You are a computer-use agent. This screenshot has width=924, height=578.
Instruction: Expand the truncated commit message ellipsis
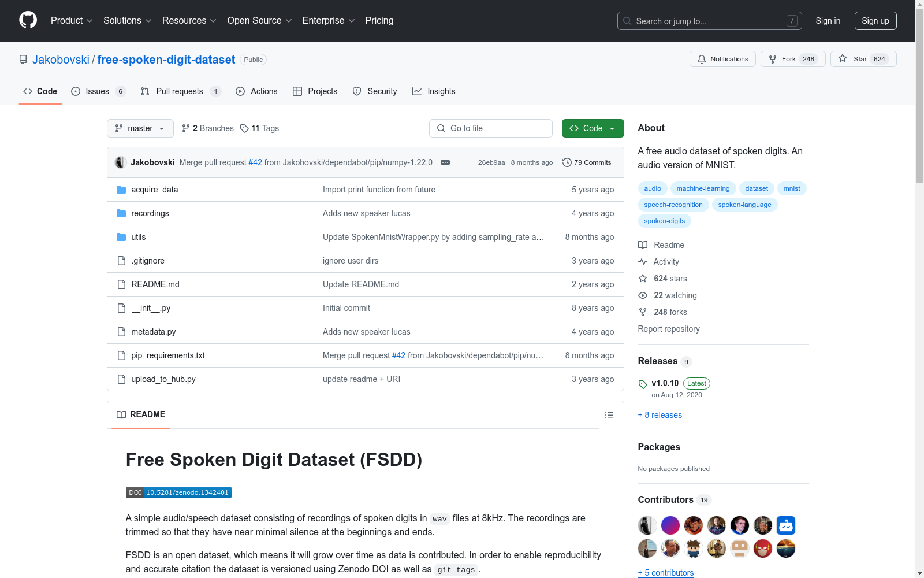tap(445, 162)
